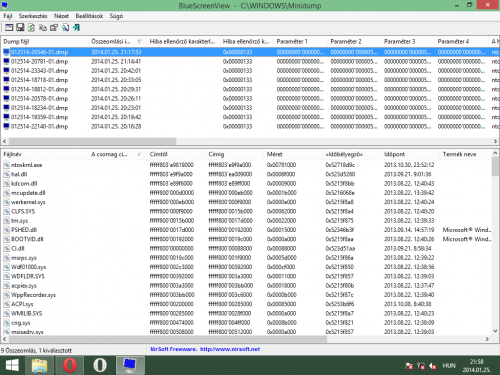Image resolution: width=500 pixels, height=375 pixels.
Task: Click upper pane horizontal scrollbar thumb
Action: tap(92, 141)
